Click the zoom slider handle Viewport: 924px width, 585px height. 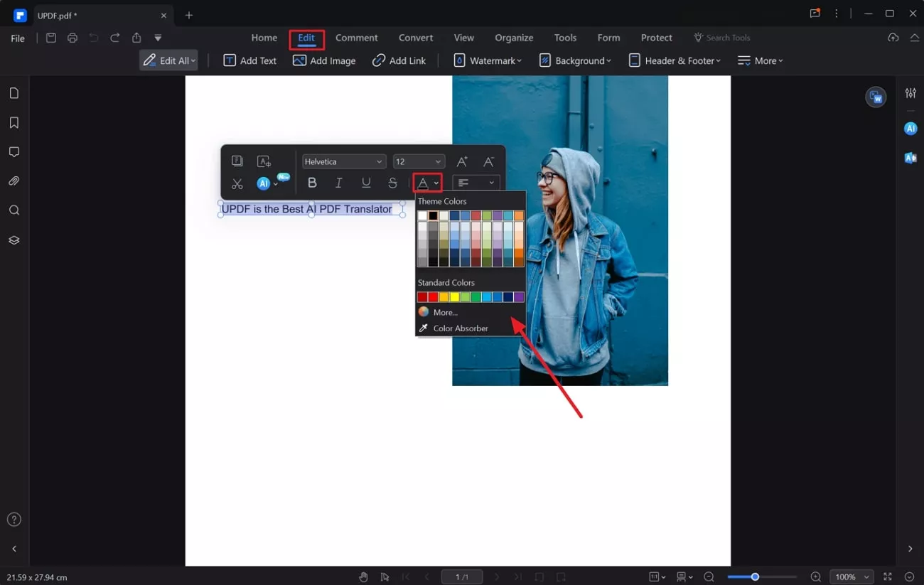click(755, 577)
